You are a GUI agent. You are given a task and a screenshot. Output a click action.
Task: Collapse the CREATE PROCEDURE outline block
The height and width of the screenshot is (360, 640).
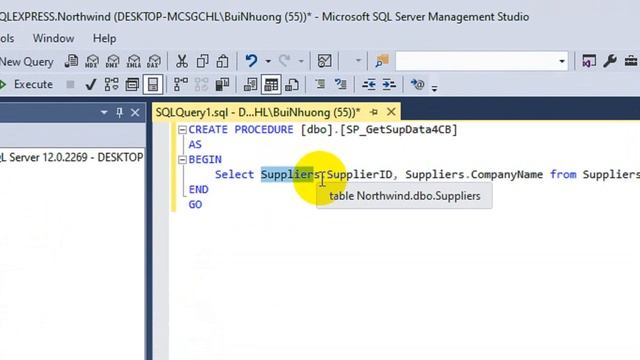pos(182,130)
